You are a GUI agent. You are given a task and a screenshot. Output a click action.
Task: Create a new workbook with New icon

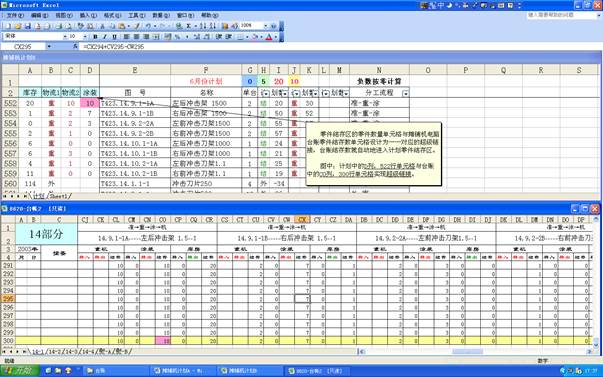8,26
